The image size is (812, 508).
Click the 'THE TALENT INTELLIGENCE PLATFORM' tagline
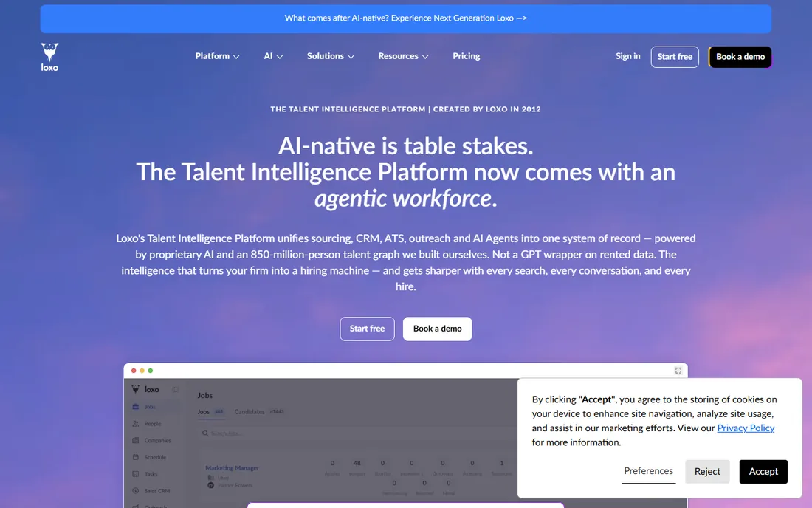348,109
